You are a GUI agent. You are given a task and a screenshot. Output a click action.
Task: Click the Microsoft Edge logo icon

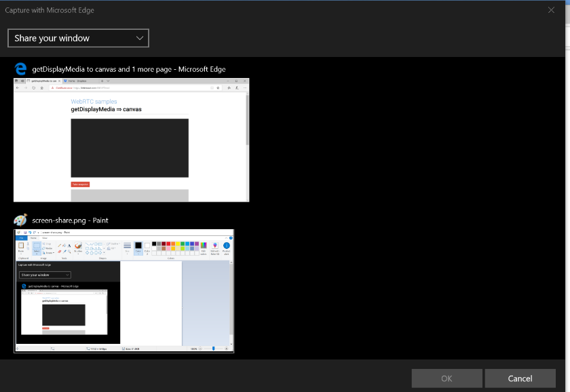point(21,69)
